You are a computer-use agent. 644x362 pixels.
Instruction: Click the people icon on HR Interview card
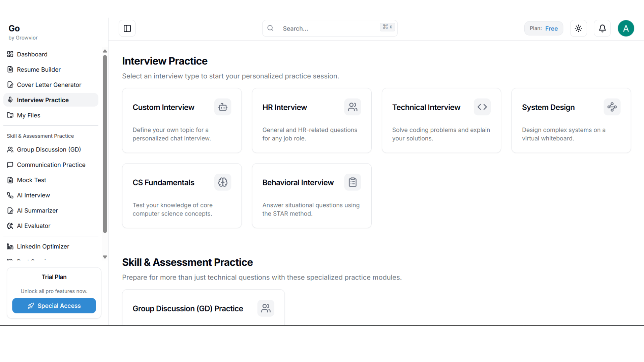tap(353, 107)
